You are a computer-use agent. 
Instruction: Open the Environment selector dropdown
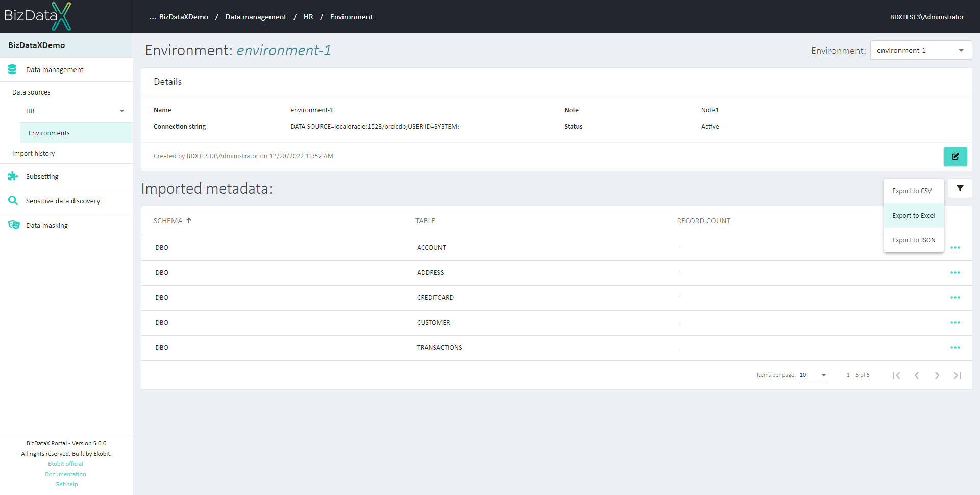click(x=921, y=50)
